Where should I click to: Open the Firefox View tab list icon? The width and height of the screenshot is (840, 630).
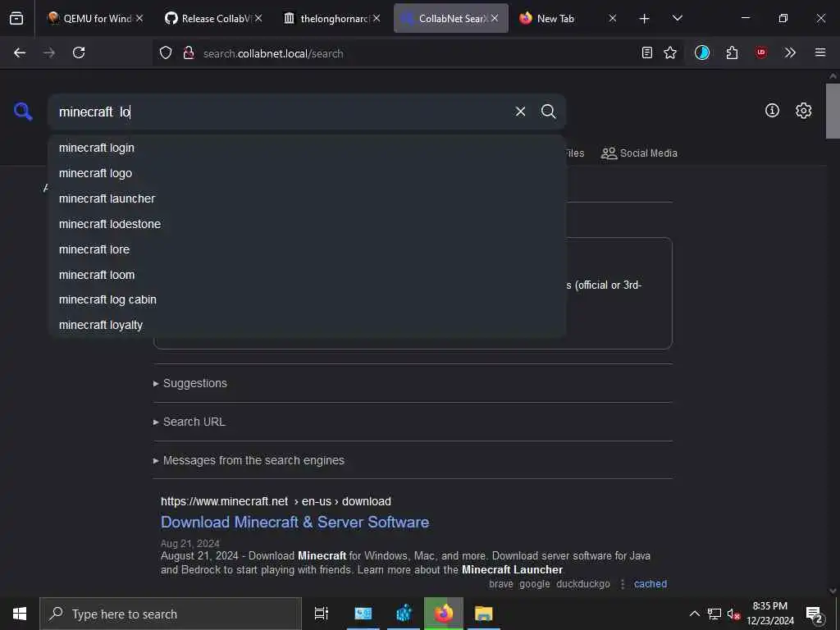click(16, 18)
